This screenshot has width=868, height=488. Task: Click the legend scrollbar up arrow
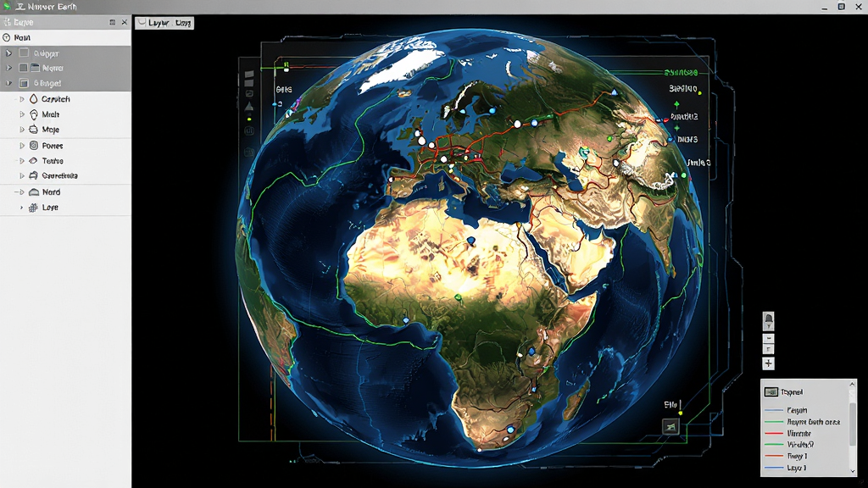coord(853,384)
